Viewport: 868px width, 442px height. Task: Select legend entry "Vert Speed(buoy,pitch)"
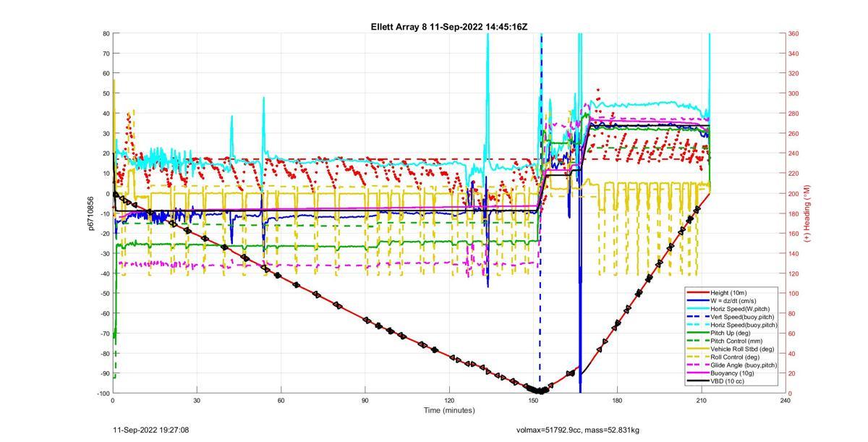tap(742, 317)
